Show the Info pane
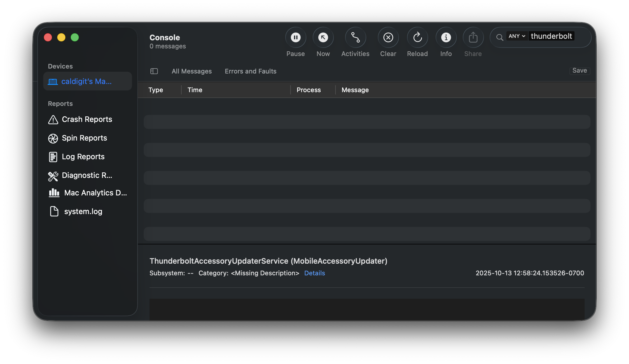The height and width of the screenshot is (364, 629). pyautogui.click(x=446, y=37)
